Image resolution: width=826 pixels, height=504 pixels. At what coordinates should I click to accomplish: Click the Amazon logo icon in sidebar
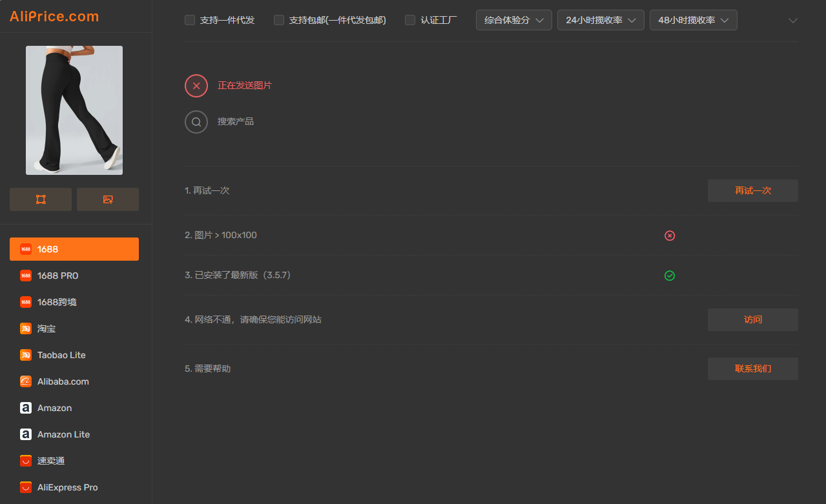click(x=26, y=408)
